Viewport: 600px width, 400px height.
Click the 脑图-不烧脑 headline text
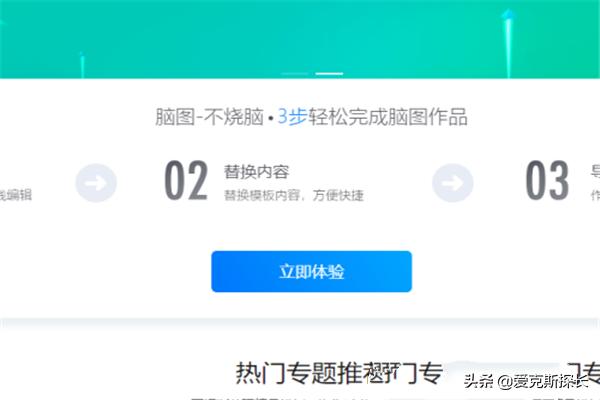click(209, 117)
